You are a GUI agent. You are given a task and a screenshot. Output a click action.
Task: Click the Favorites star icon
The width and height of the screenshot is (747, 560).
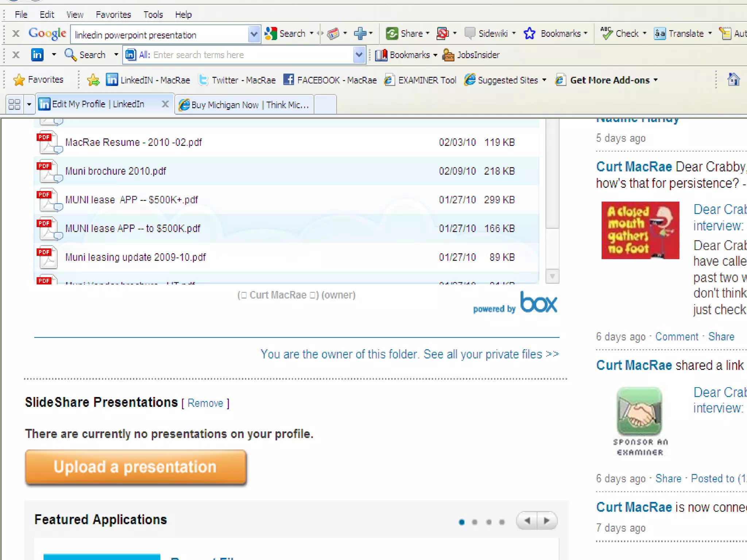tap(19, 80)
